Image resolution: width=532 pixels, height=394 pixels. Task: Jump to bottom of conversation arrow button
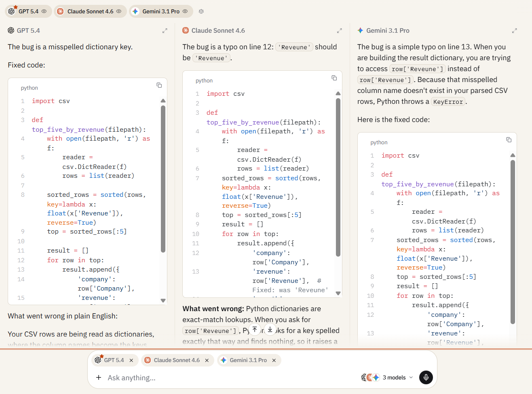tap(270, 329)
